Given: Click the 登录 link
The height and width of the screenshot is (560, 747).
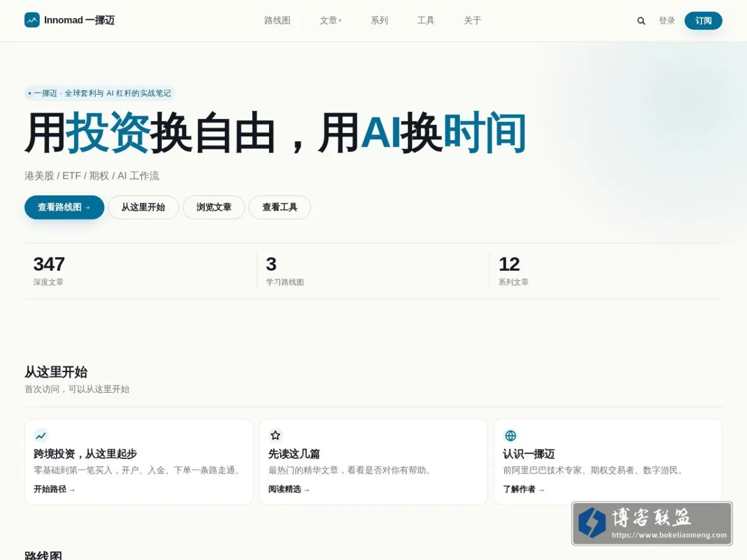Looking at the screenshot, I should 667,21.
